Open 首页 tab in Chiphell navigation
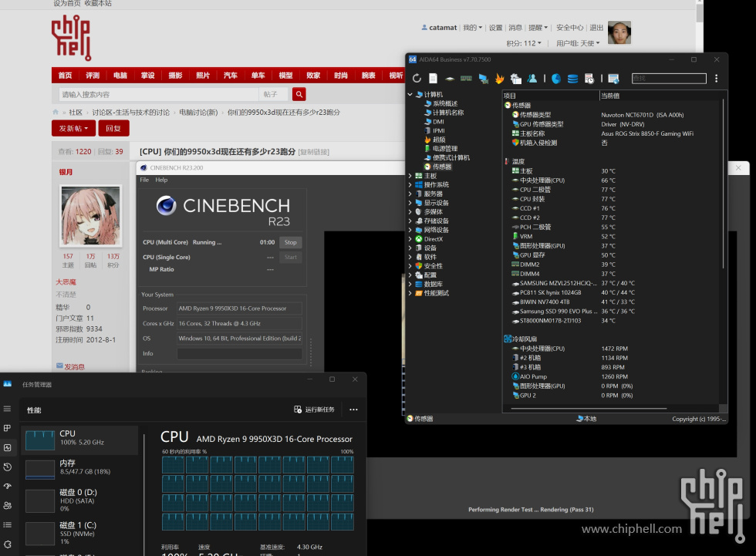 click(x=65, y=75)
